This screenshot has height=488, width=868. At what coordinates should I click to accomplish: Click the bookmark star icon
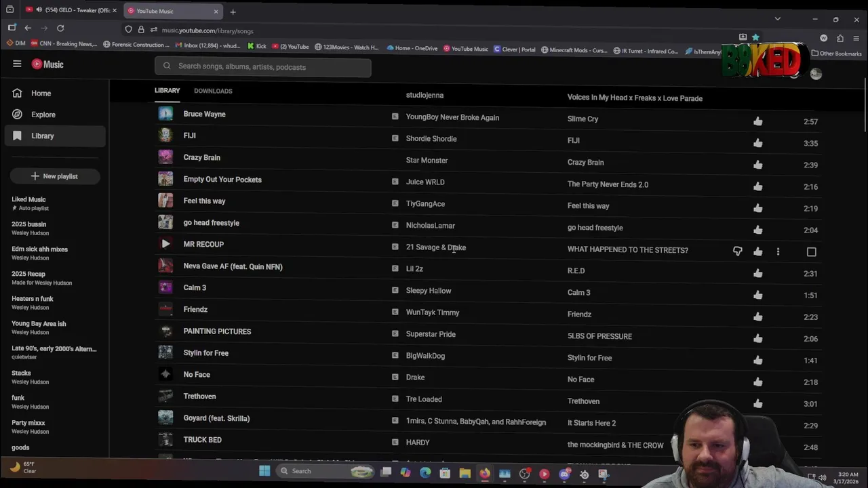[x=755, y=37]
